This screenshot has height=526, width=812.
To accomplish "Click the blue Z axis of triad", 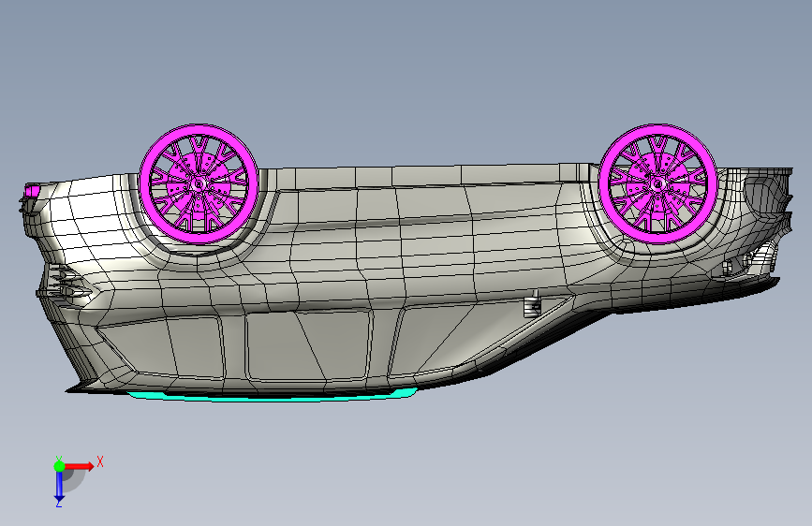I will (59, 486).
